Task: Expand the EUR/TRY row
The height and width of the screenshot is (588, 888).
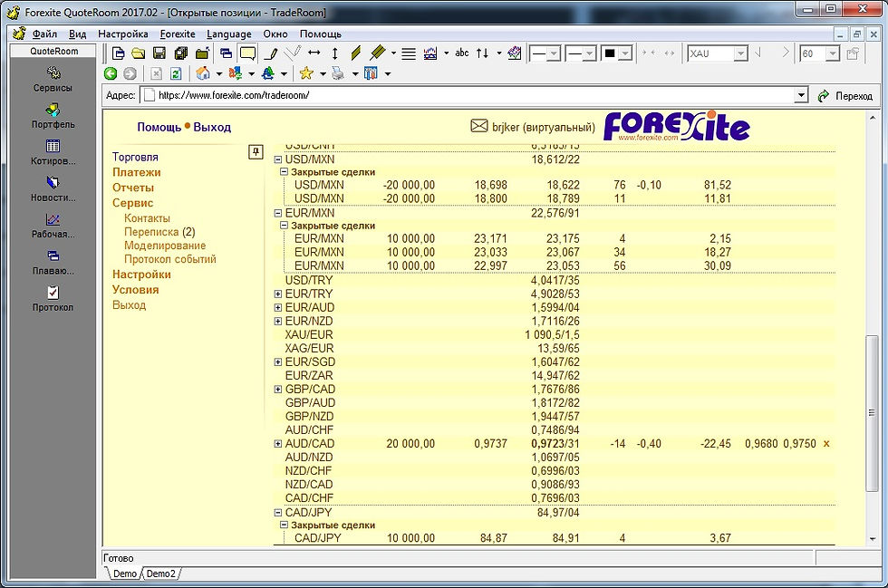Action: [278, 294]
